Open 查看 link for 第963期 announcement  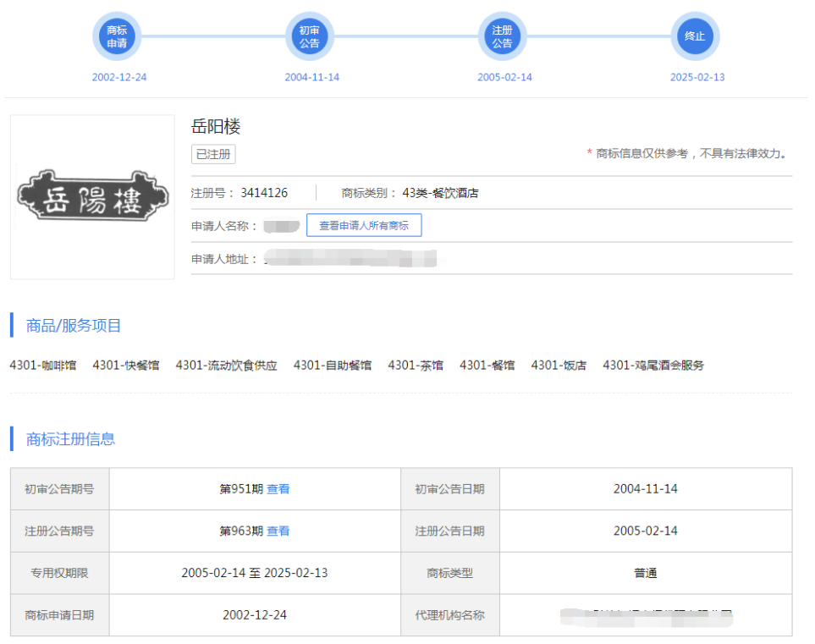pos(278,531)
